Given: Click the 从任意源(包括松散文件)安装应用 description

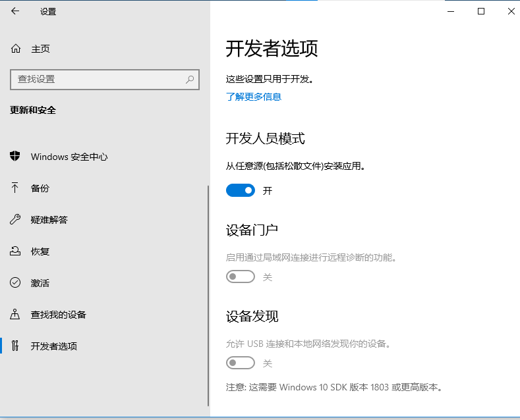Looking at the screenshot, I should point(295,166).
